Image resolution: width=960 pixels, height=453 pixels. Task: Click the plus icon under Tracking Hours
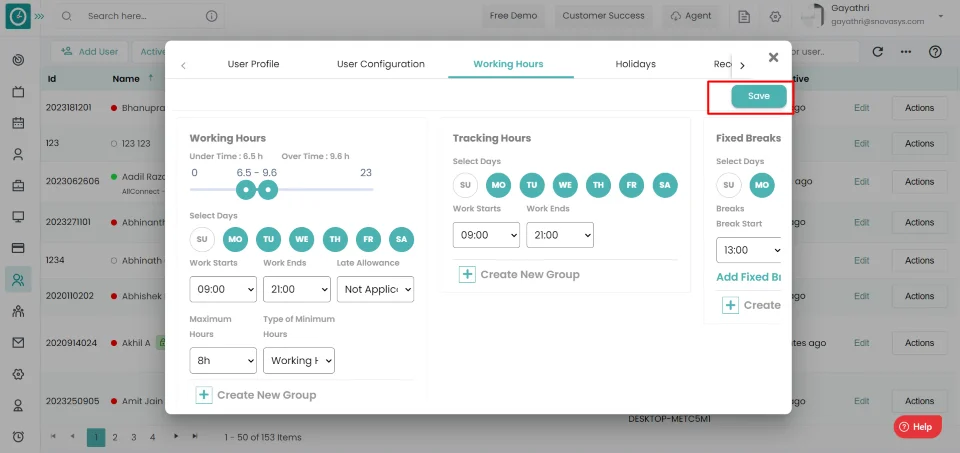467,274
